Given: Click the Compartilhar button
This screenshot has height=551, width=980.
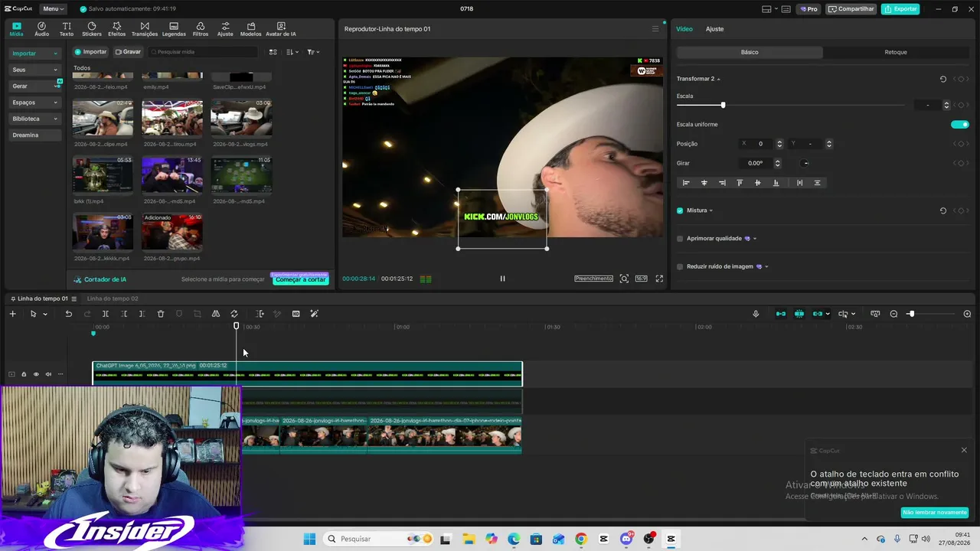Looking at the screenshot, I should pyautogui.click(x=851, y=9).
